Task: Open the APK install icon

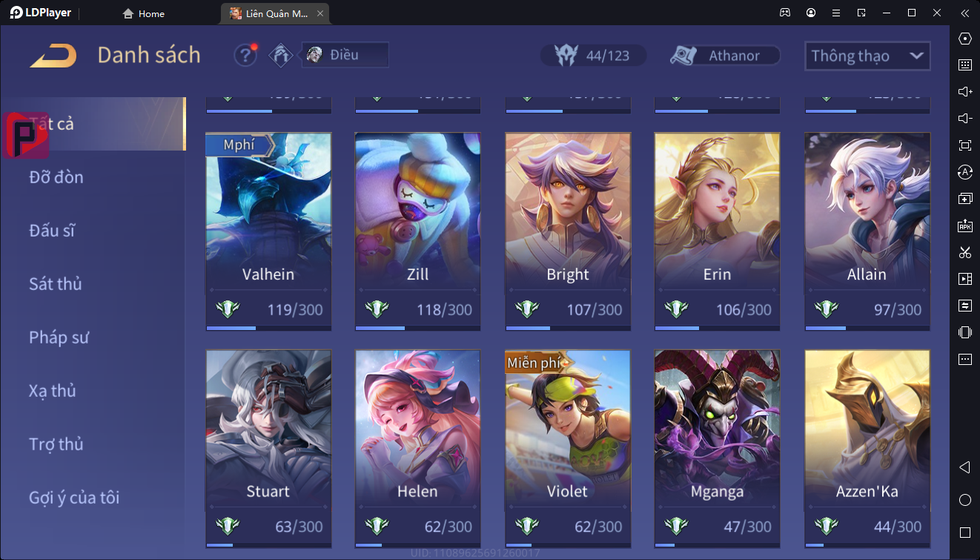Action: [x=964, y=225]
